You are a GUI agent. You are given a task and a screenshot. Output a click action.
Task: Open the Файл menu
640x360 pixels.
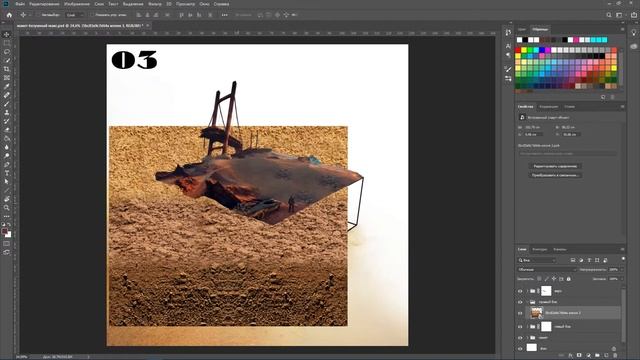click(20, 4)
